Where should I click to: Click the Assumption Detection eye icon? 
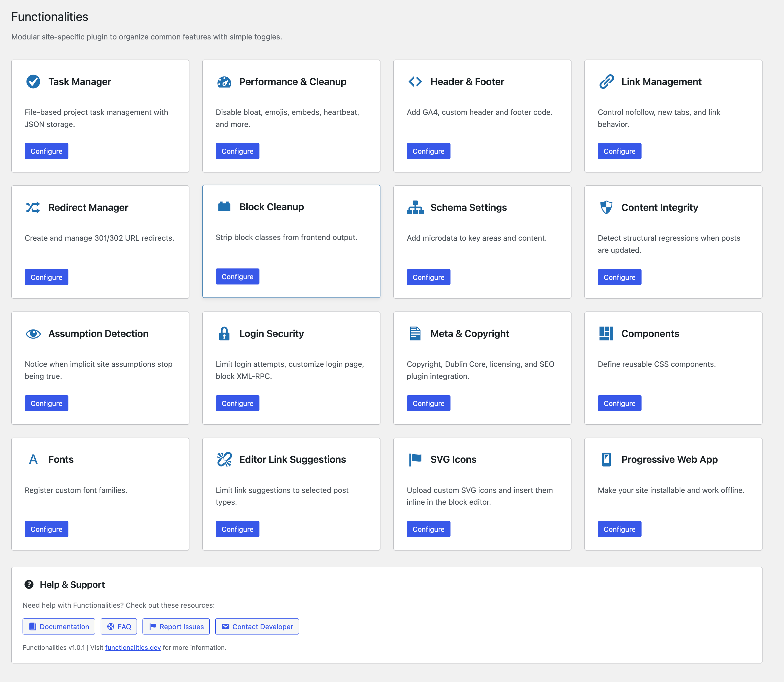34,334
